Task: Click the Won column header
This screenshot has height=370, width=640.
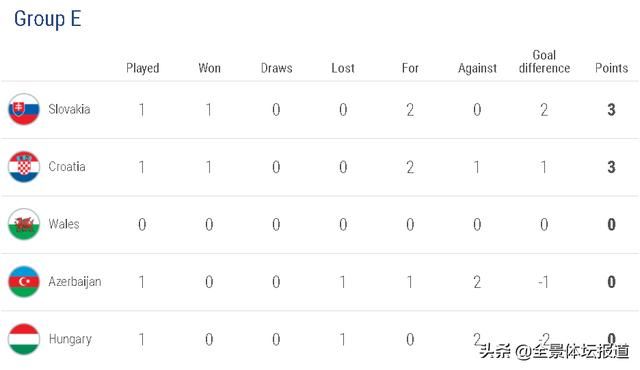Action: click(209, 68)
